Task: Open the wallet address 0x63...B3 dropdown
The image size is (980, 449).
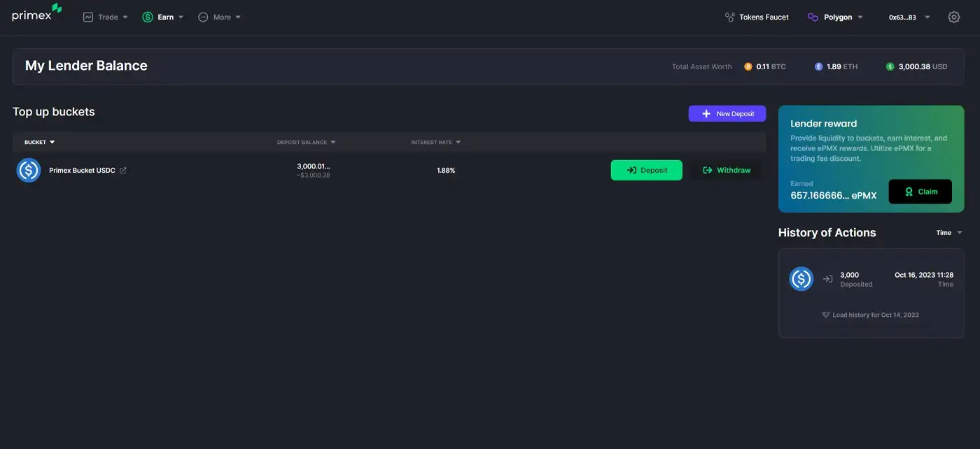Action: (x=909, y=17)
